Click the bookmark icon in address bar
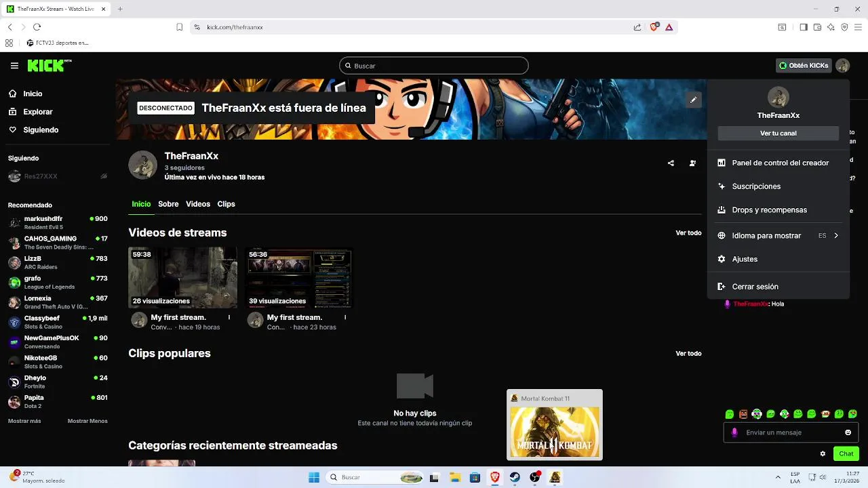This screenshot has height=488, width=868. (179, 27)
